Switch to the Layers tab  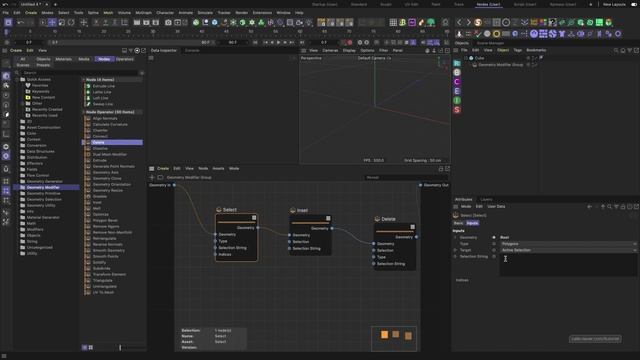click(486, 199)
